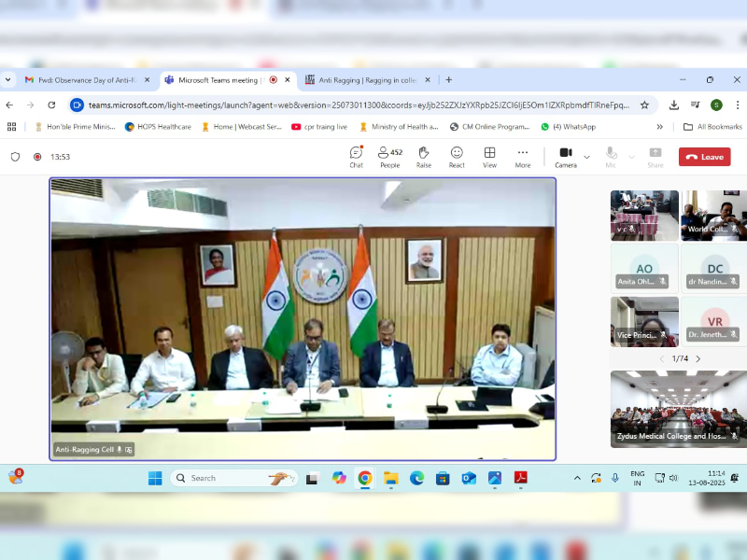Image resolution: width=747 pixels, height=560 pixels.
Task: Toggle the Camera on or off
Action: click(x=565, y=156)
